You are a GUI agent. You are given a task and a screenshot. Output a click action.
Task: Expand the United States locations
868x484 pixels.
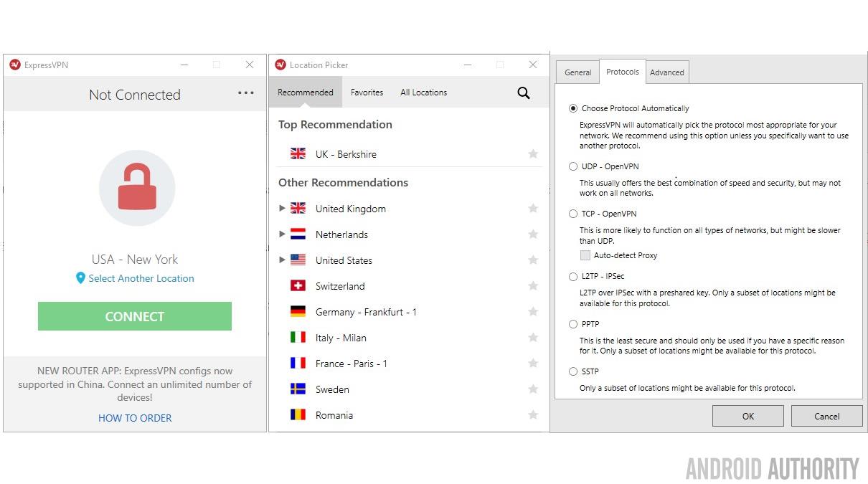click(282, 260)
